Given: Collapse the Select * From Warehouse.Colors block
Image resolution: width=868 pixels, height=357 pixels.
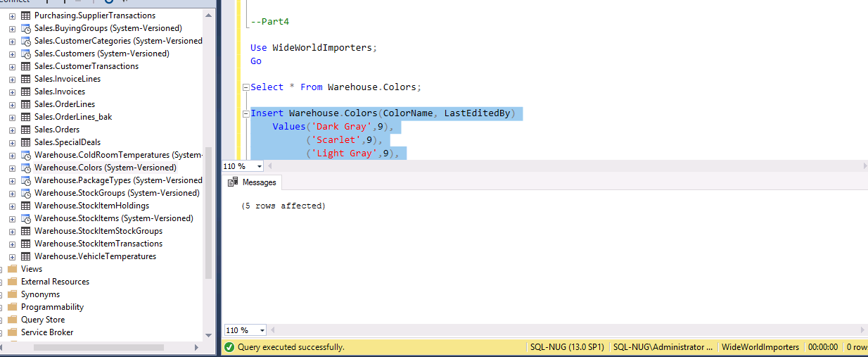Looking at the screenshot, I should (245, 88).
